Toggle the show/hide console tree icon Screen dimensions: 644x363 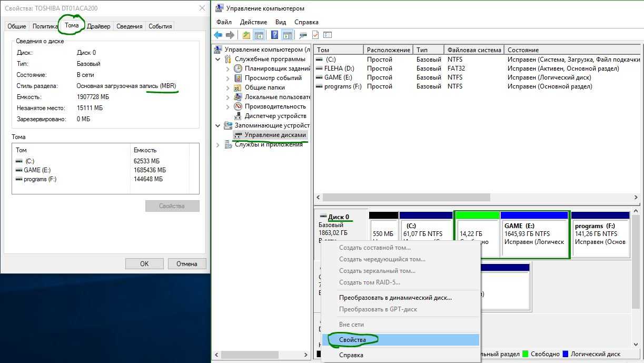pyautogui.click(x=259, y=35)
